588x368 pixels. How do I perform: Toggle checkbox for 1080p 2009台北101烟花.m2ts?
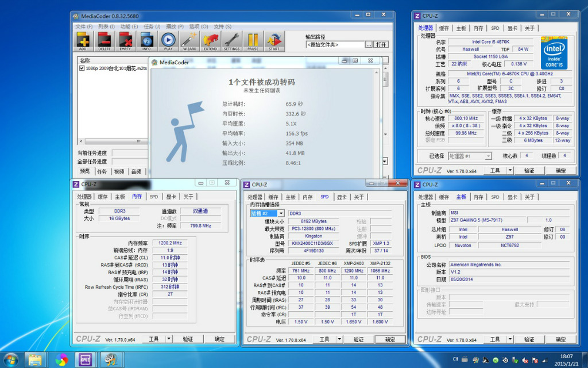pos(82,68)
